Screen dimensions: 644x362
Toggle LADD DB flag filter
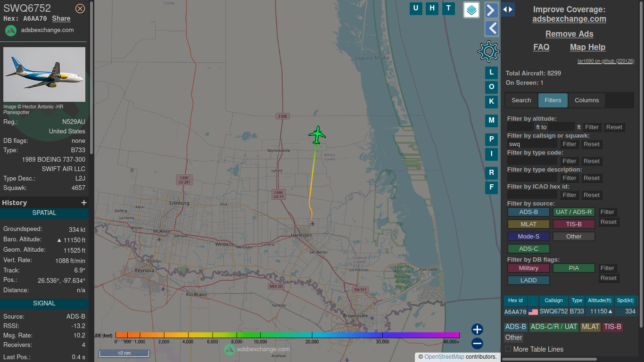[x=528, y=280]
